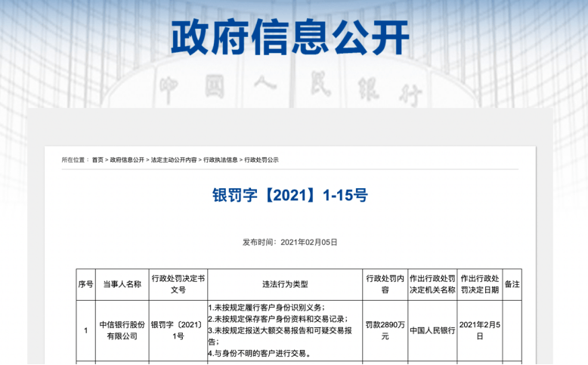
Task: Select the decision date cell 2021年2月5日
Action: click(480, 330)
